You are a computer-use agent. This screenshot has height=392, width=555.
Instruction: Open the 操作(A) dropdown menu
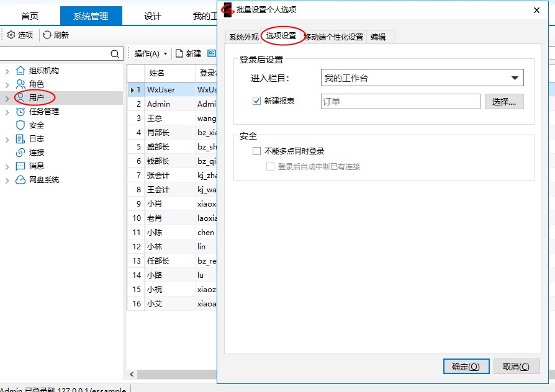coord(150,54)
